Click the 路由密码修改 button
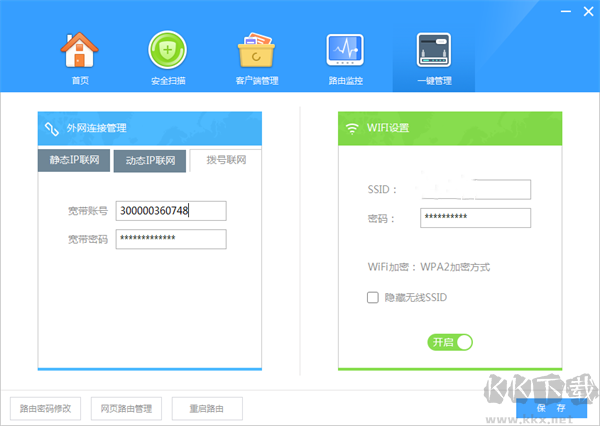This screenshot has width=600, height=426. [x=45, y=408]
